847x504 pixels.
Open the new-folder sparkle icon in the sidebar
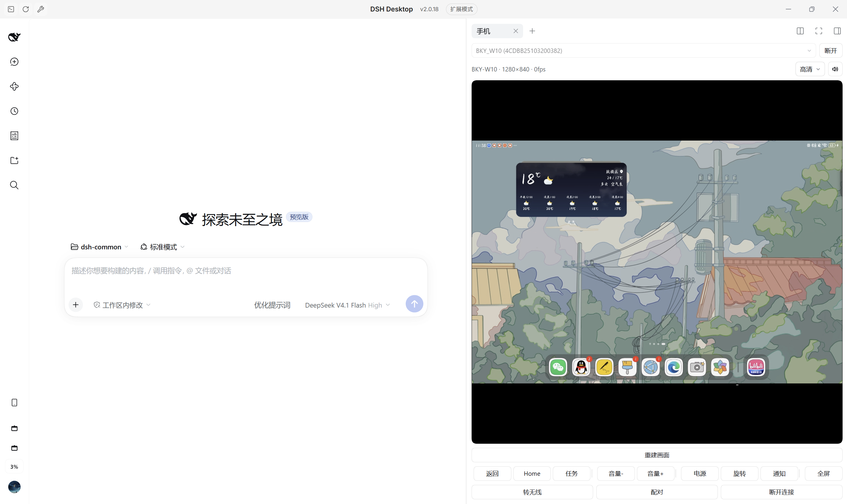14,160
